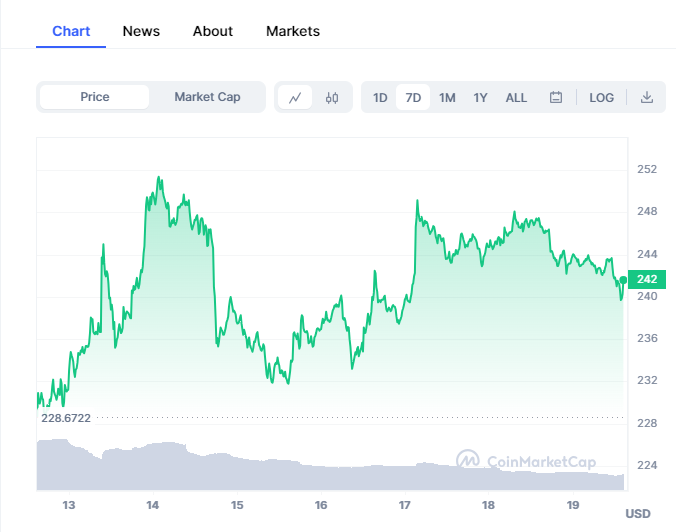Image resolution: width=676 pixels, height=532 pixels.
Task: Open the calendar date range picker
Action: (556, 97)
